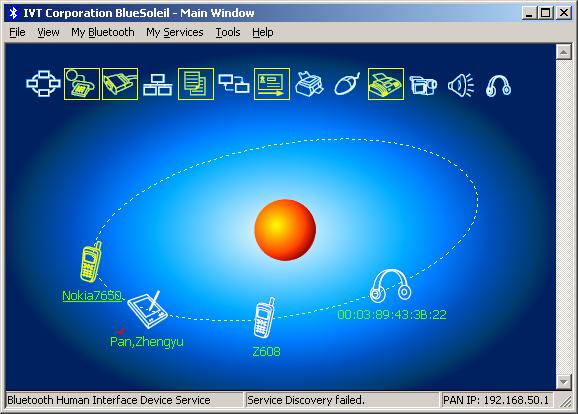Select the Basic Imaging camera icon
The width and height of the screenshot is (578, 414).
[x=423, y=85]
